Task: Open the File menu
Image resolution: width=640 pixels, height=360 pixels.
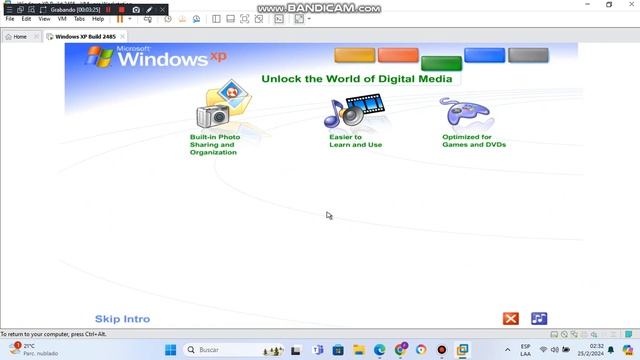Action: click(10, 19)
